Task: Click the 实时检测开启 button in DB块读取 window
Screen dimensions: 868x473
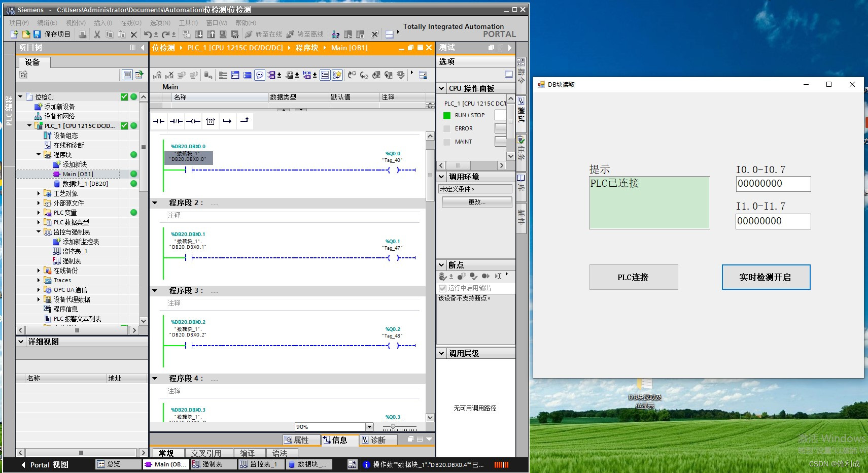Action: [766, 277]
